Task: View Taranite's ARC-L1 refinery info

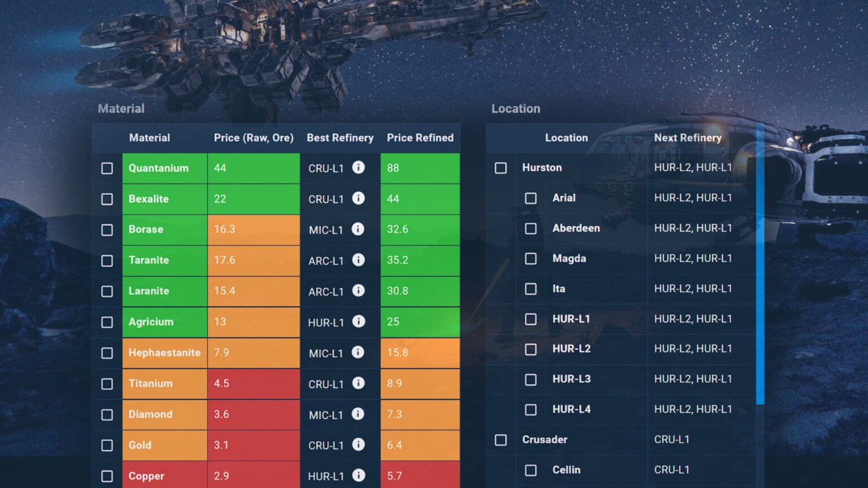Action: pyautogui.click(x=359, y=260)
